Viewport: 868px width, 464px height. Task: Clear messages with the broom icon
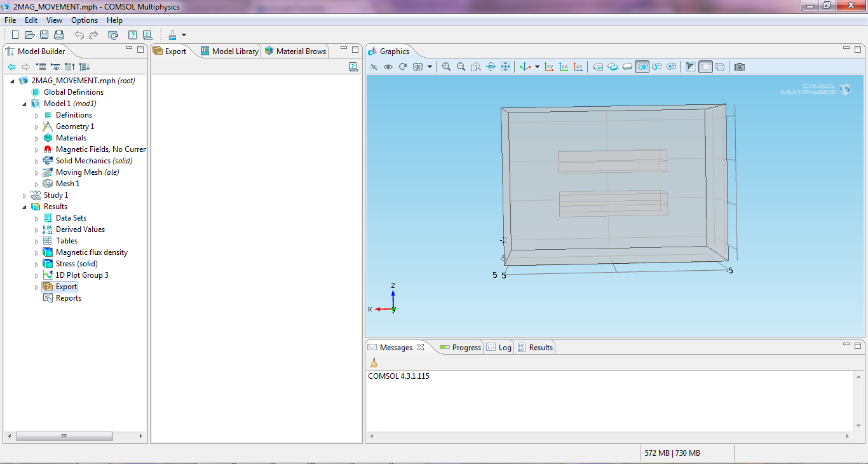coord(374,362)
